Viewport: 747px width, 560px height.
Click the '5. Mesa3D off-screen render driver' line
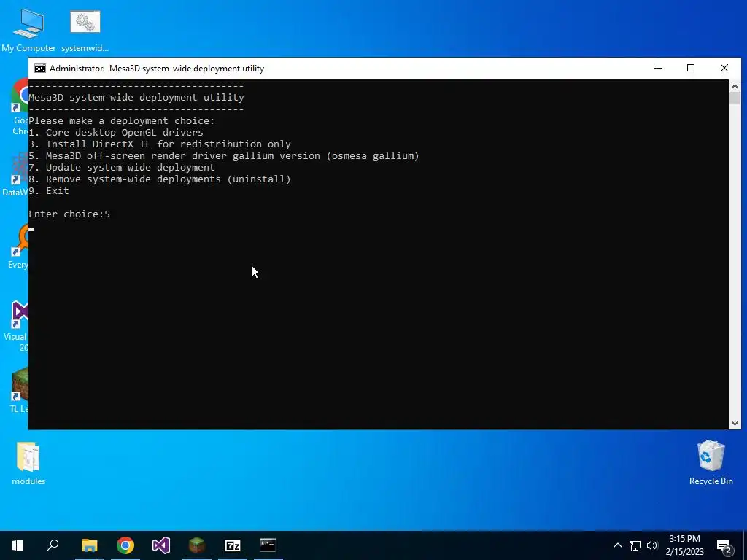[224, 156]
